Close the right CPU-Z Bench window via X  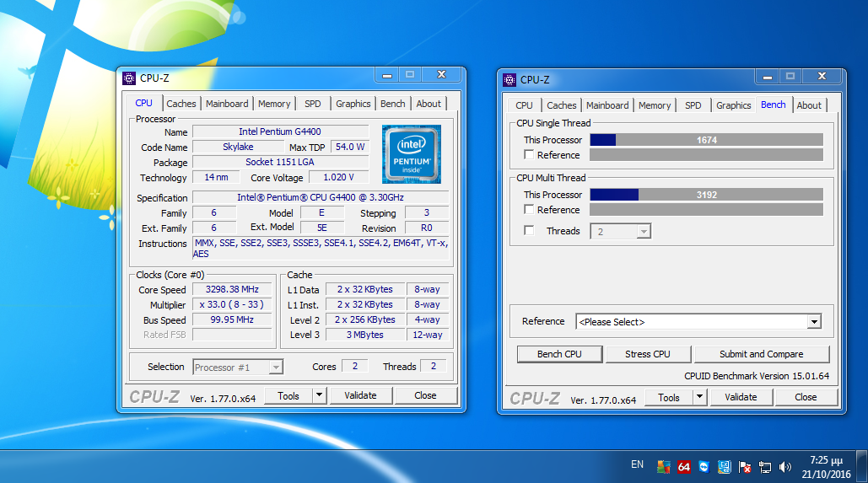pyautogui.click(x=822, y=77)
